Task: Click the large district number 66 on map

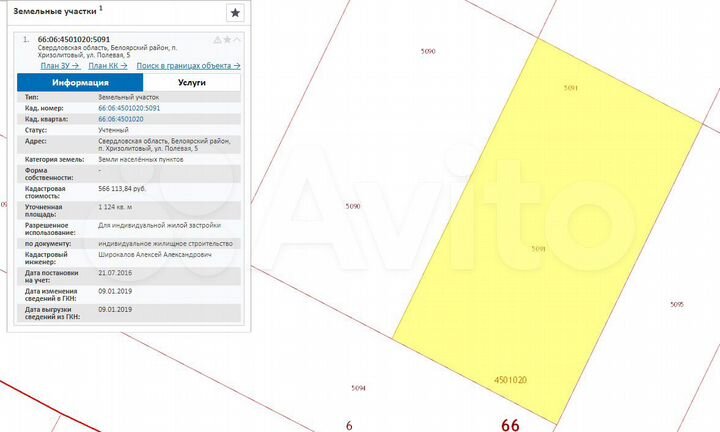Action: tap(510, 424)
